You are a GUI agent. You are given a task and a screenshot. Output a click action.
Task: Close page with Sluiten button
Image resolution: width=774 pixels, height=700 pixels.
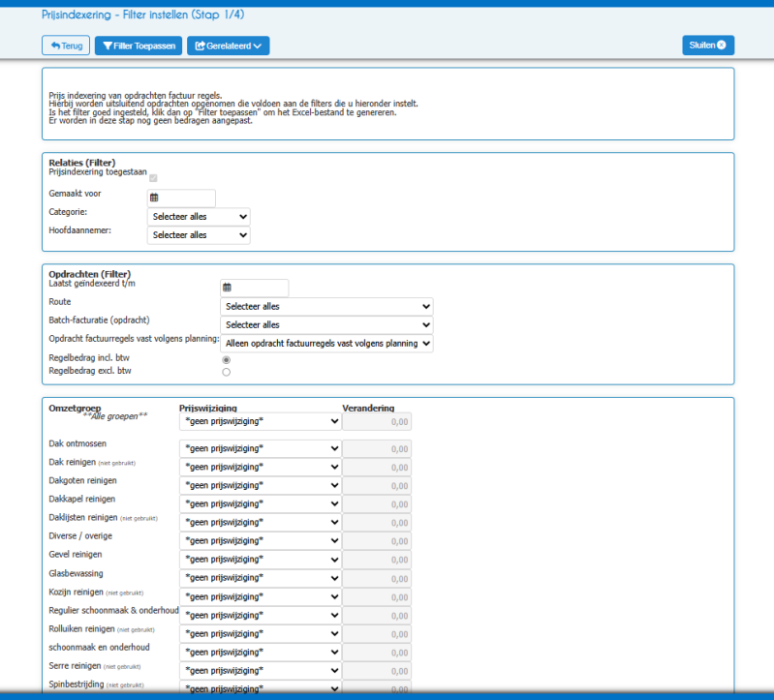708,45
